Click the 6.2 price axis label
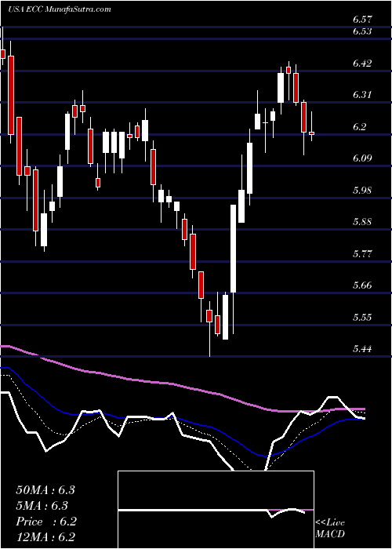 coord(360,127)
